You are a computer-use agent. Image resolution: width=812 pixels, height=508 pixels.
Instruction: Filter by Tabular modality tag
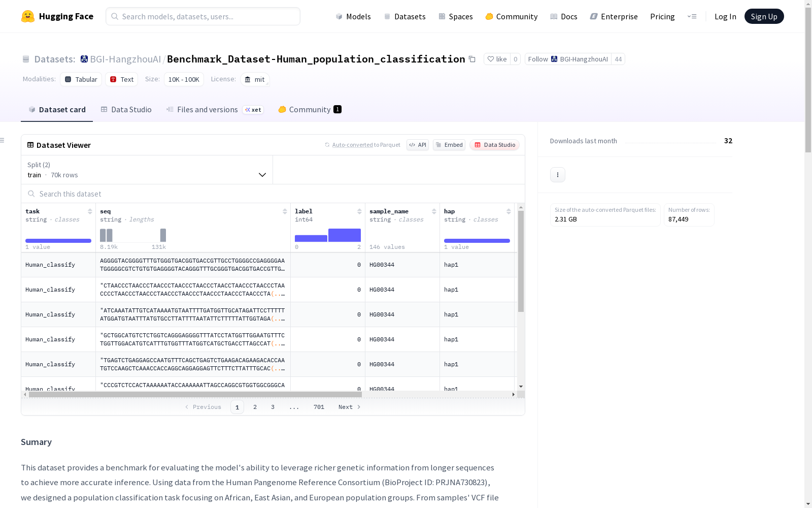(81, 79)
